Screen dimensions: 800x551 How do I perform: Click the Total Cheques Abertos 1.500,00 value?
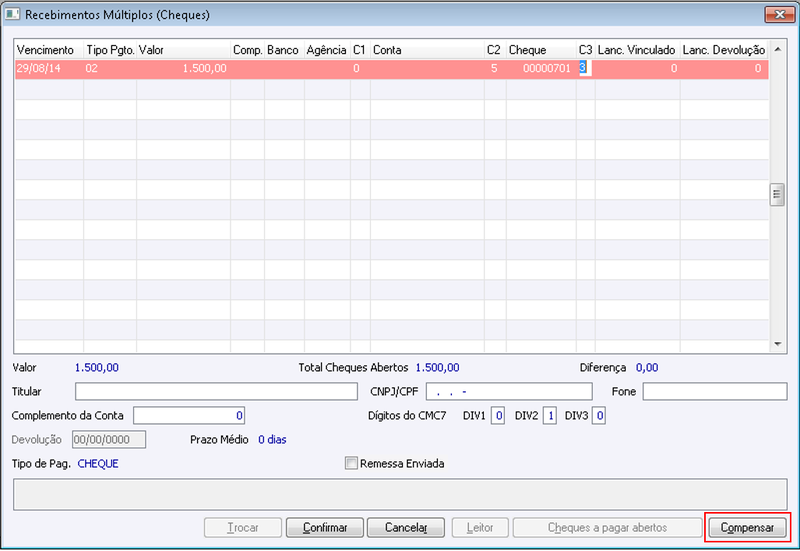pyautogui.click(x=437, y=367)
